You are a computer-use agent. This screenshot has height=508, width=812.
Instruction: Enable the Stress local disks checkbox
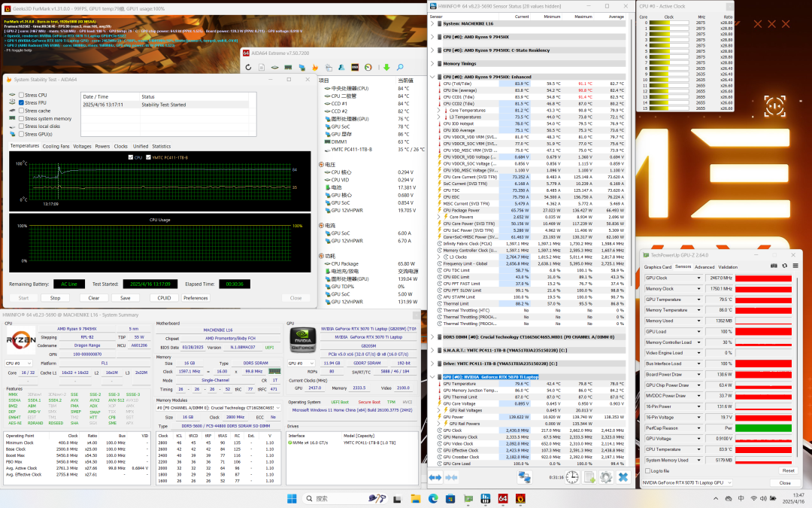coord(21,126)
